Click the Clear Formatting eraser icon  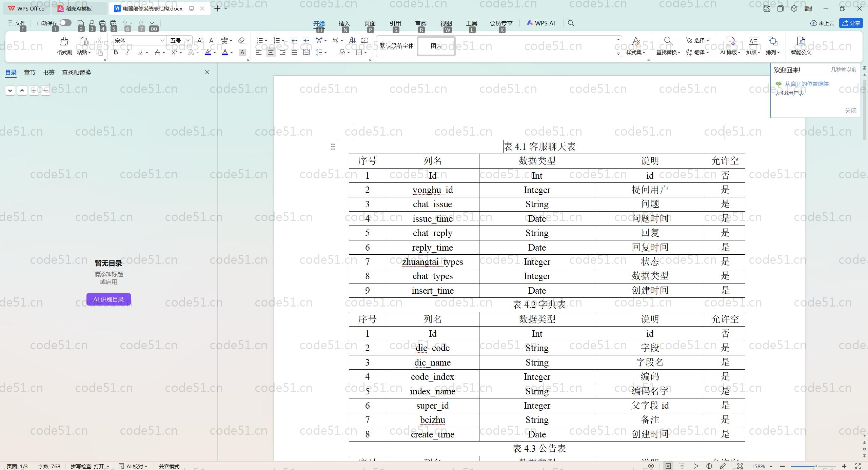[x=241, y=40]
